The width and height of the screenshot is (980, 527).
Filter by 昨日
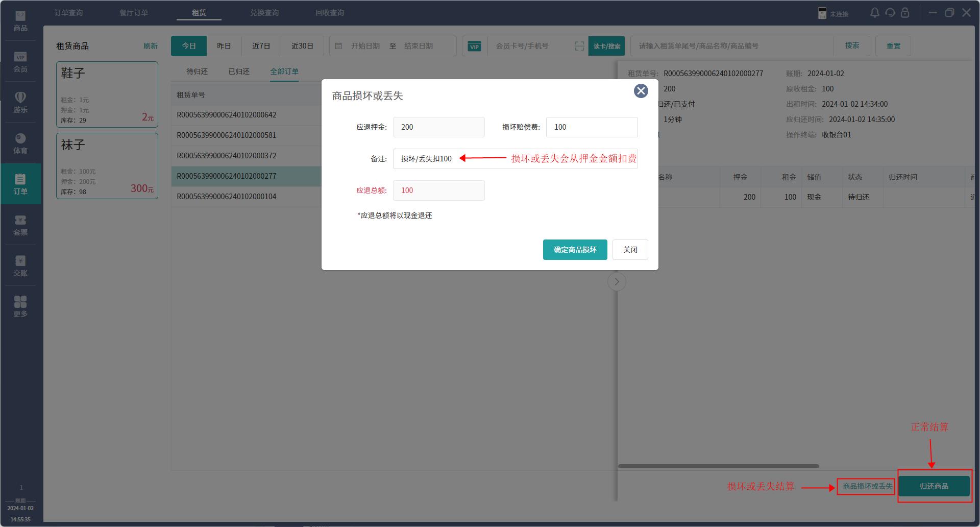click(224, 46)
